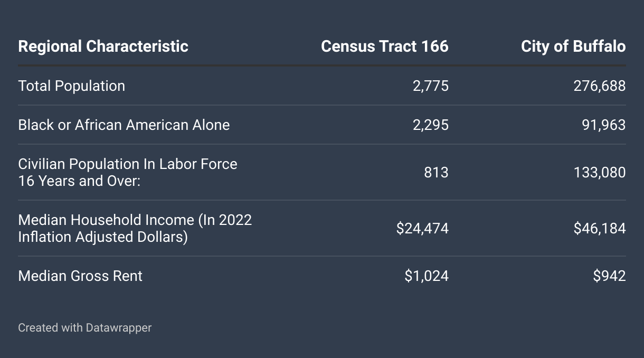This screenshot has height=358, width=644.
Task: Open the Created with Datawrapper link
Action: (x=84, y=328)
